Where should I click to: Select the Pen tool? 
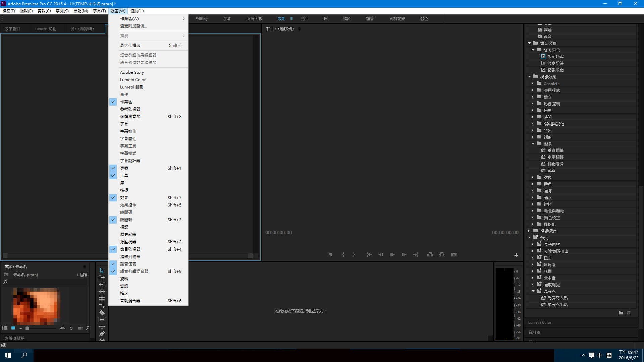click(x=102, y=334)
